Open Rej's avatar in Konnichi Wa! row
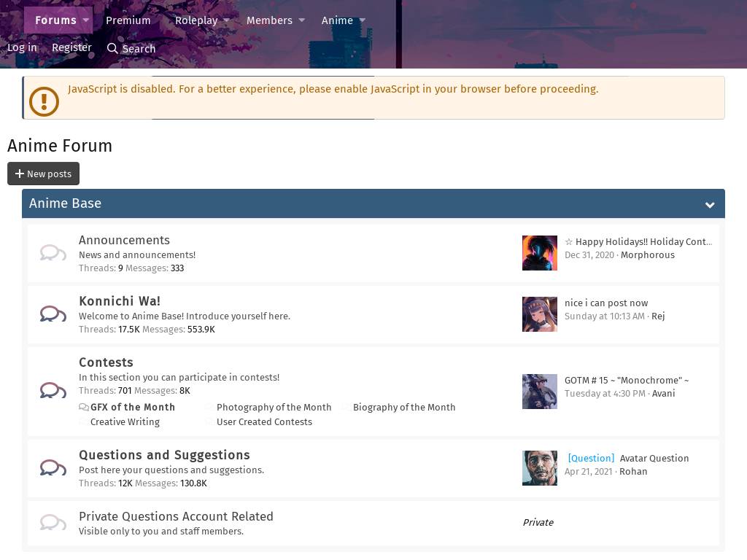Image resolution: width=747 pixels, height=560 pixels. pos(539,314)
